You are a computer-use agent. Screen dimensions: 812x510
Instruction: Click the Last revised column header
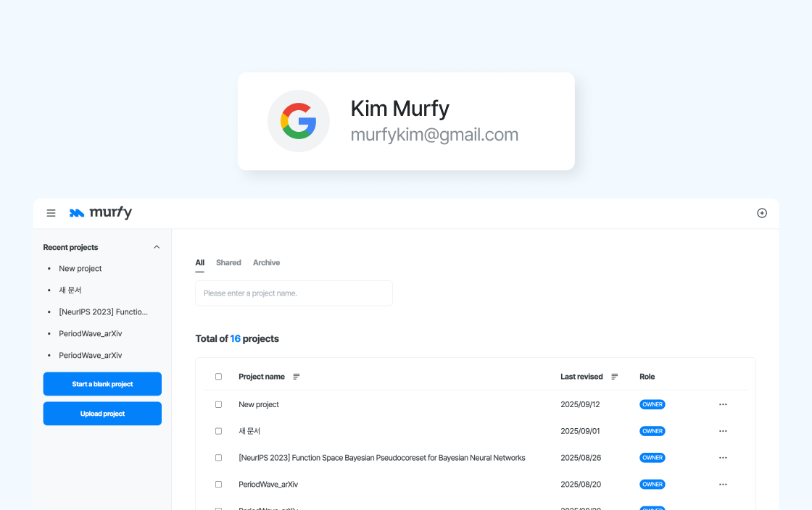tap(581, 377)
